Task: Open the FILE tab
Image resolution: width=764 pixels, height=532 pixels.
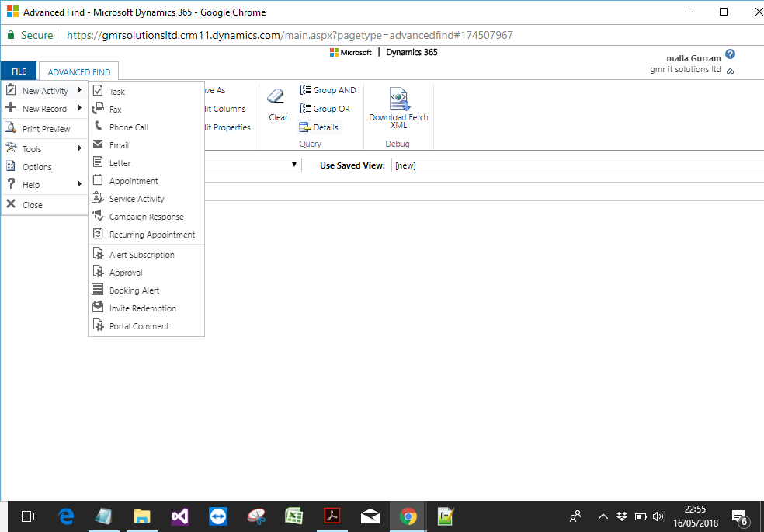Action: pyautogui.click(x=19, y=71)
